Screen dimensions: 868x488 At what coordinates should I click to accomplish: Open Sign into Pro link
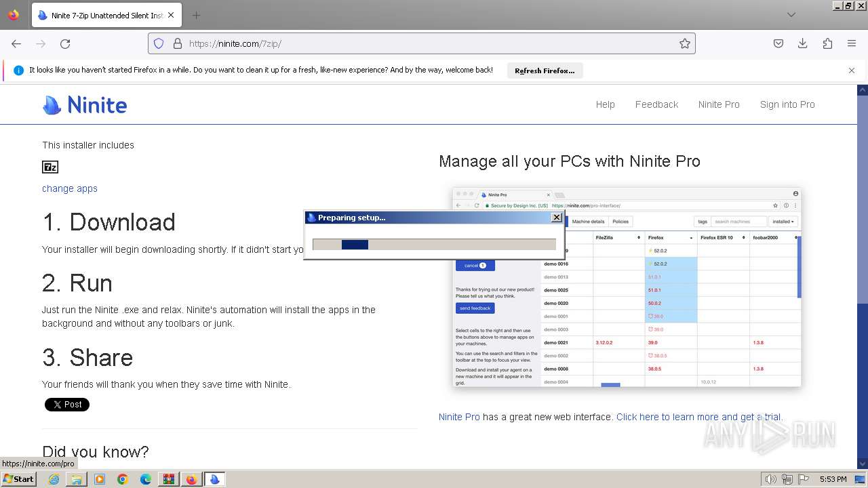[787, 104]
